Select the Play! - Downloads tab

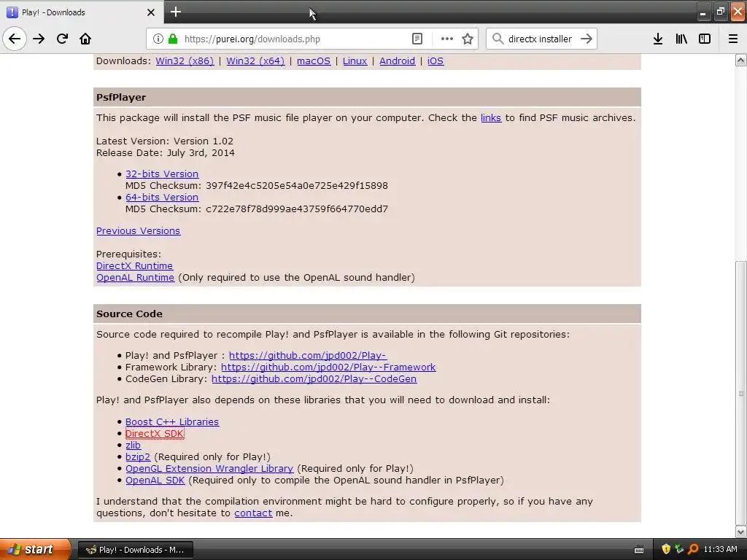tap(81, 12)
